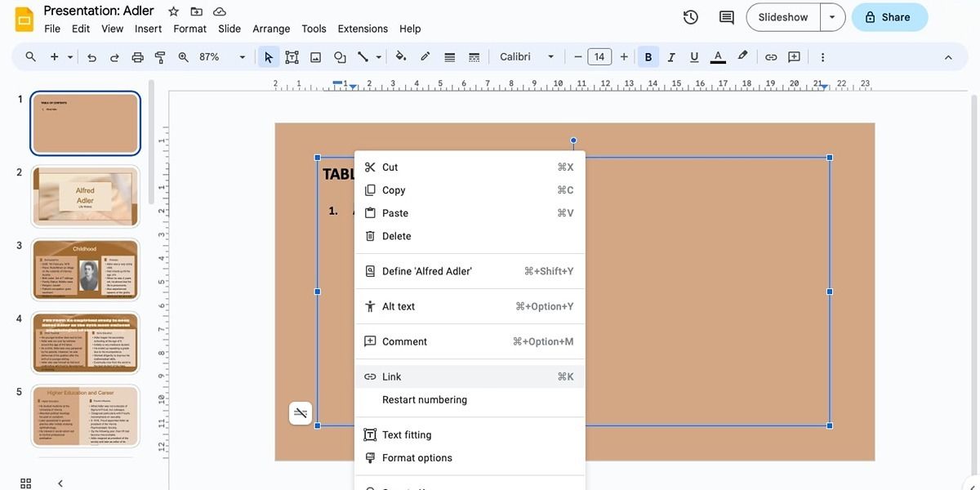The image size is (980, 490).
Task: Open the Arrange menu
Action: (x=271, y=29)
